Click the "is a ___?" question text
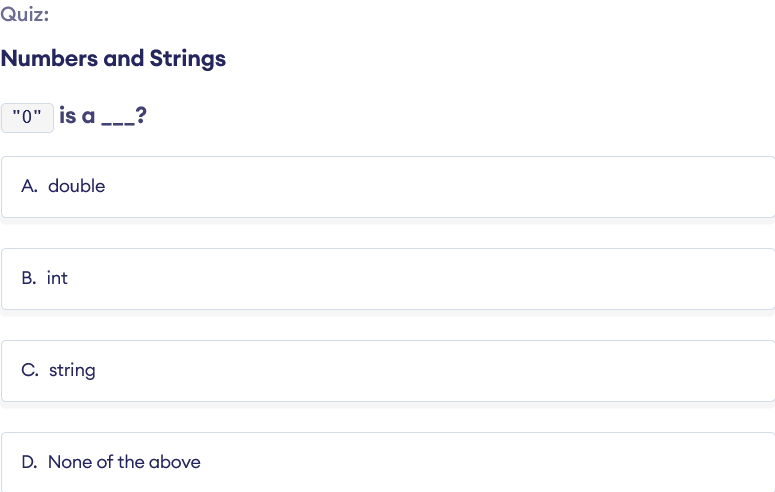Screen dimensions: 775x492 pos(104,117)
